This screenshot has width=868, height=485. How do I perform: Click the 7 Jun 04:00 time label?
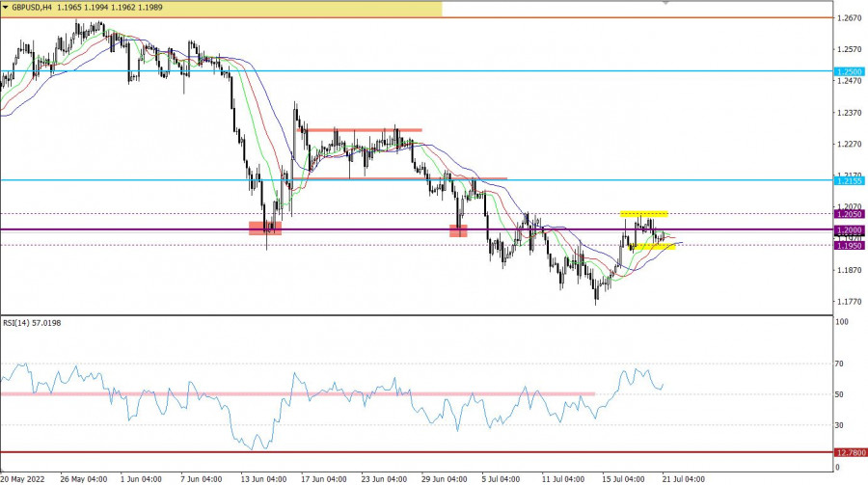(x=202, y=479)
